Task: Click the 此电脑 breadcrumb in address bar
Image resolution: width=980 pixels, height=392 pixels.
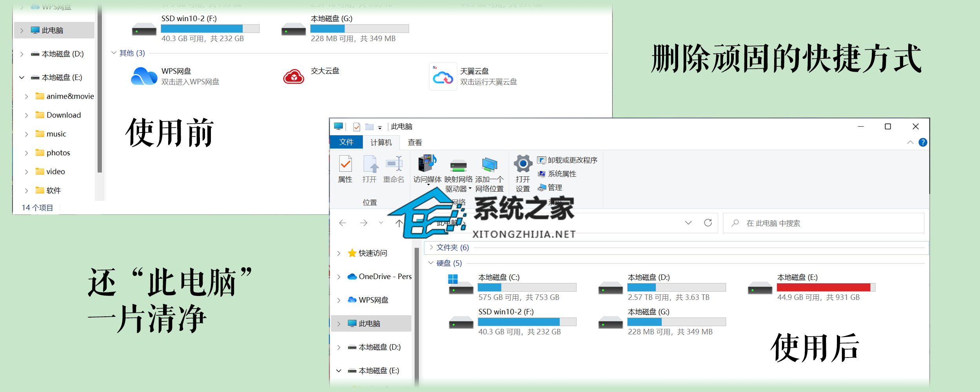Action: coord(447,223)
